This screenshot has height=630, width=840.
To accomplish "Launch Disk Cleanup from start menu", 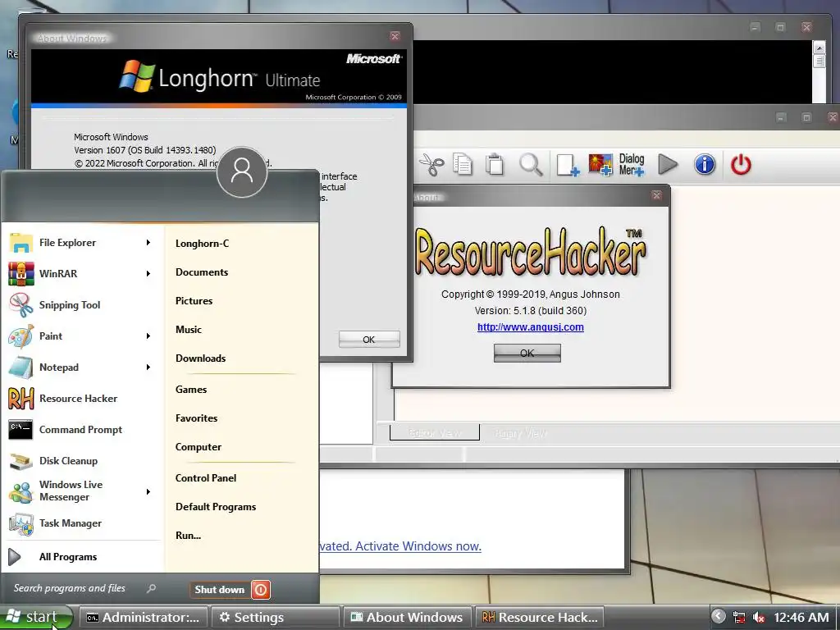I will pos(80,461).
